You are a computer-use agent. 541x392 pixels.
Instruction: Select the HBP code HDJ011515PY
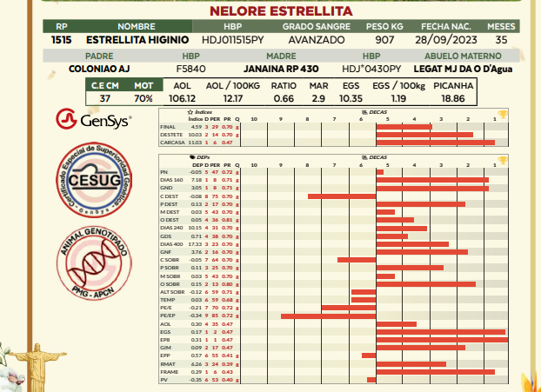[x=233, y=40]
